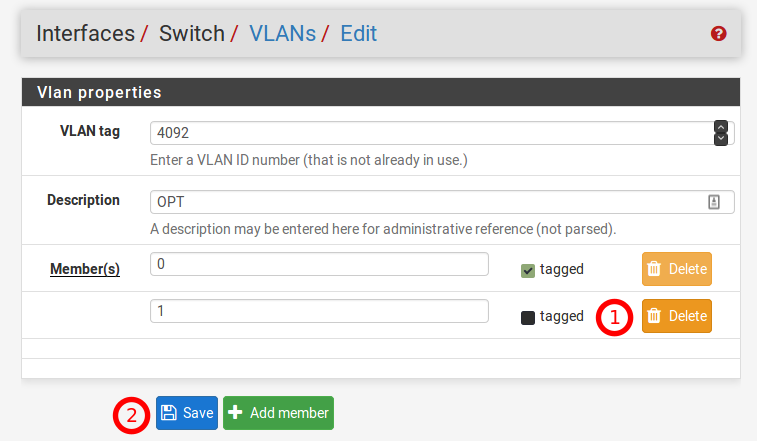Click the underlined Member(s) label
Image resolution: width=757 pixels, height=441 pixels.
pos(85,269)
